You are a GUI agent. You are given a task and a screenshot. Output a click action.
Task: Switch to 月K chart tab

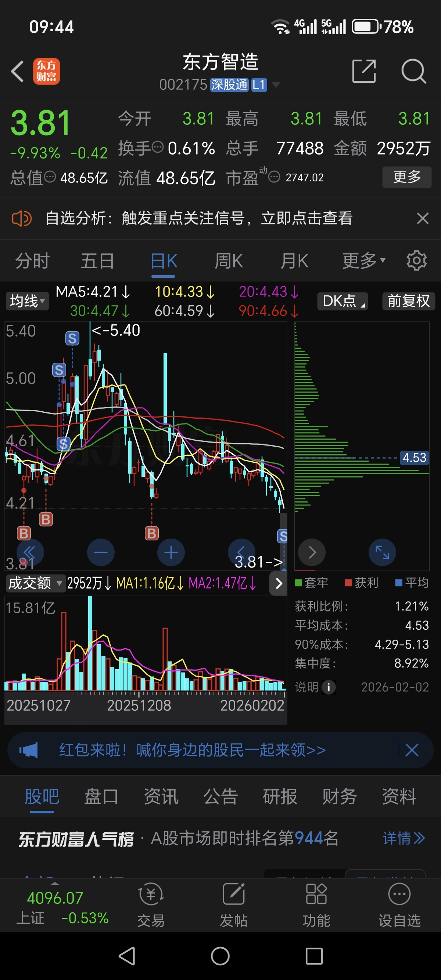[294, 260]
